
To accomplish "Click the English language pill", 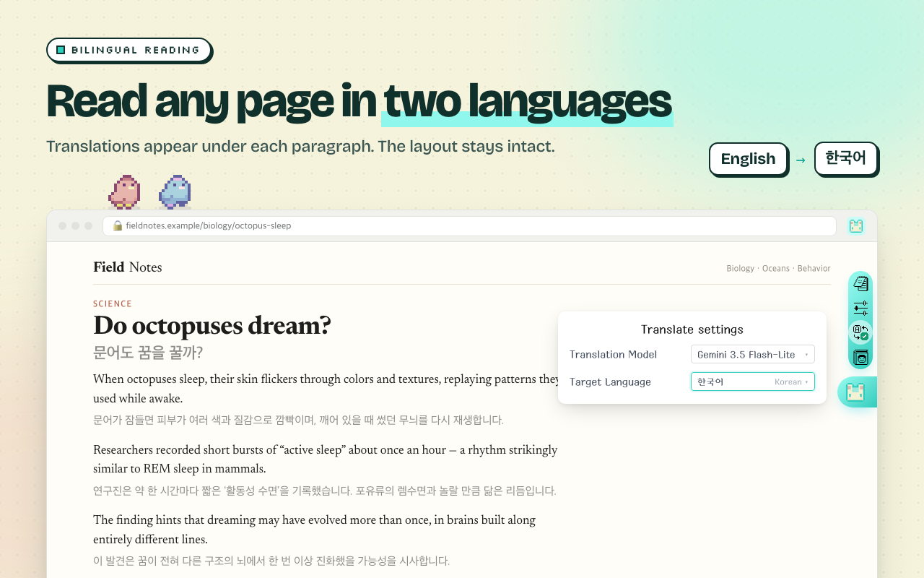I will coord(748,159).
